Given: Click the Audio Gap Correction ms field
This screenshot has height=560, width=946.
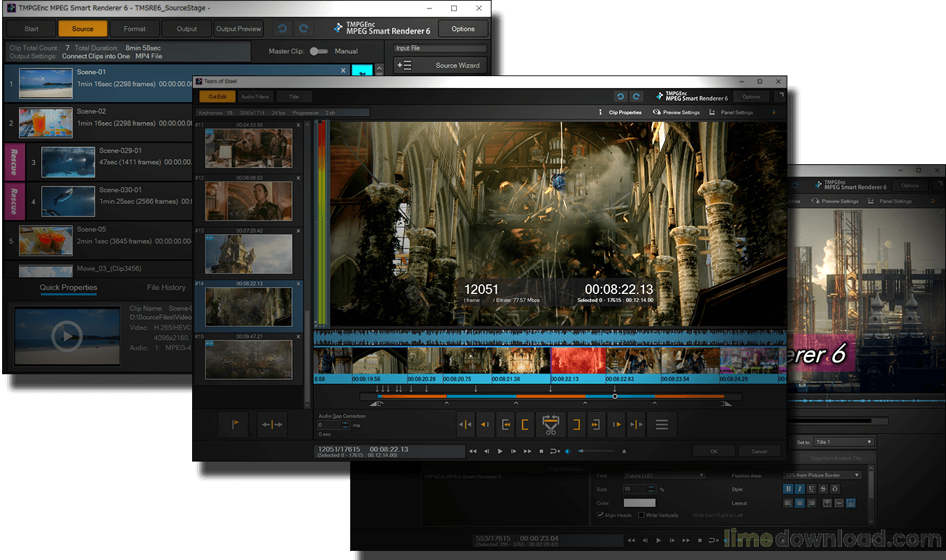Looking at the screenshot, I should (330, 425).
